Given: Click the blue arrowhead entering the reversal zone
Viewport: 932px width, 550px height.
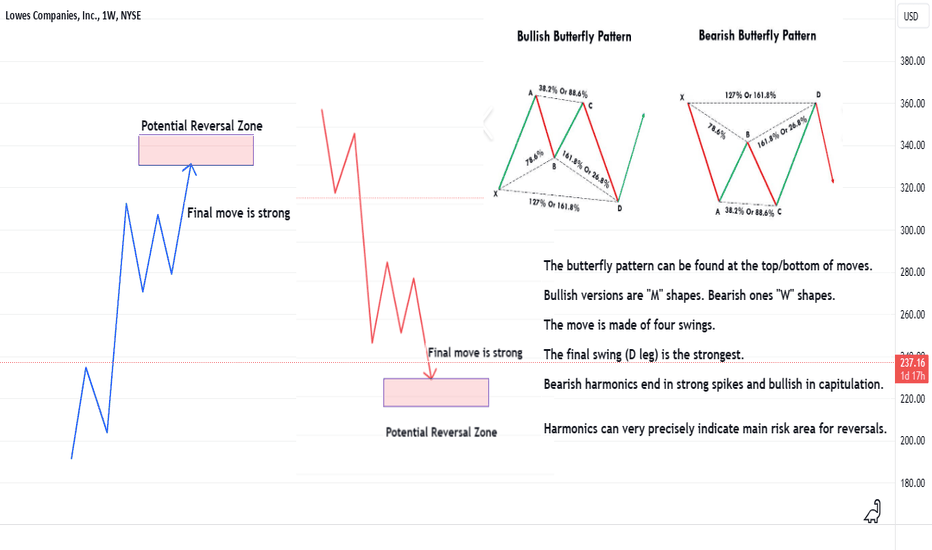Looking at the screenshot, I should [x=190, y=169].
